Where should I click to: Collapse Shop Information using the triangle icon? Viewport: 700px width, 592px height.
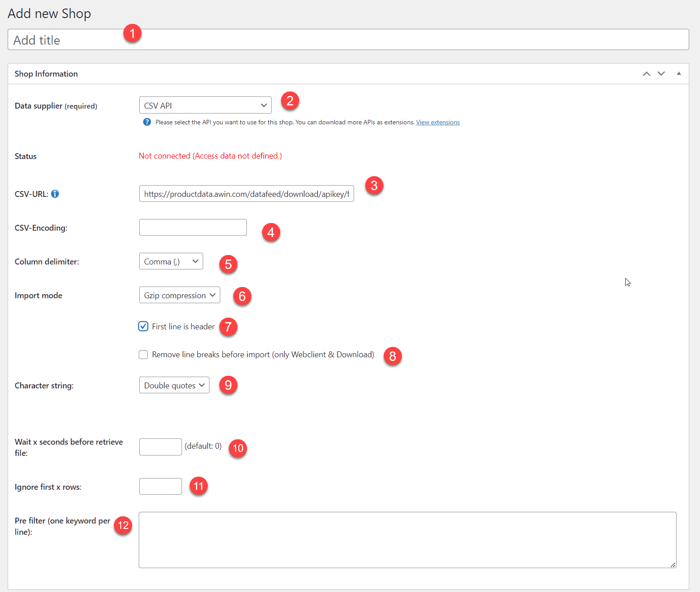coord(679,73)
